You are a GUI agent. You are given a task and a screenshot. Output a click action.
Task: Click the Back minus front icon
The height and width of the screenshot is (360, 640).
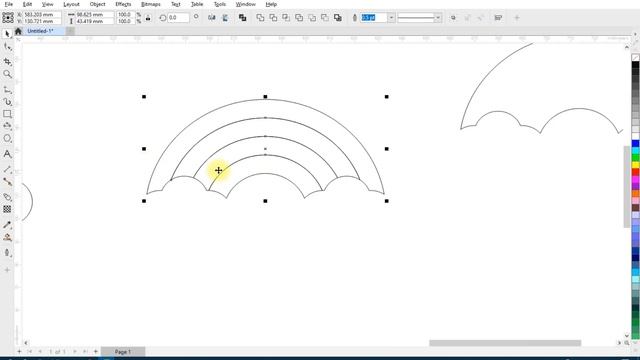(x=325, y=18)
